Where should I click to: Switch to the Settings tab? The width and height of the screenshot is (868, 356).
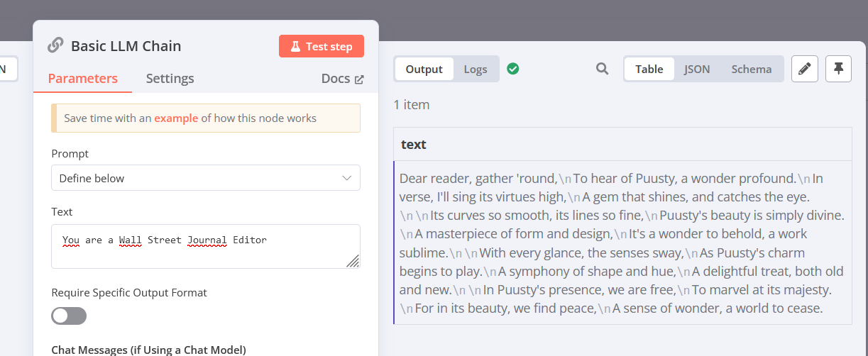[170, 79]
